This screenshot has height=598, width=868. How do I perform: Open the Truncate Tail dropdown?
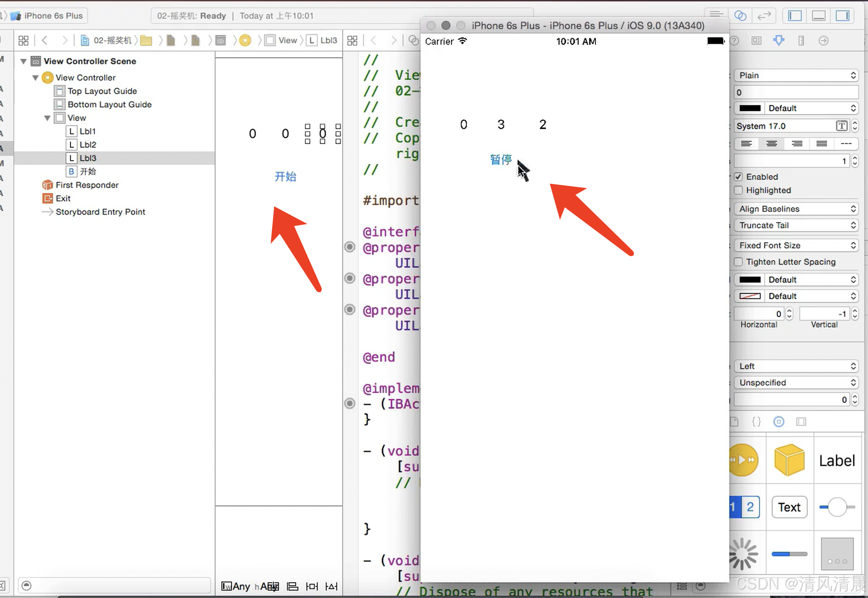click(x=796, y=225)
